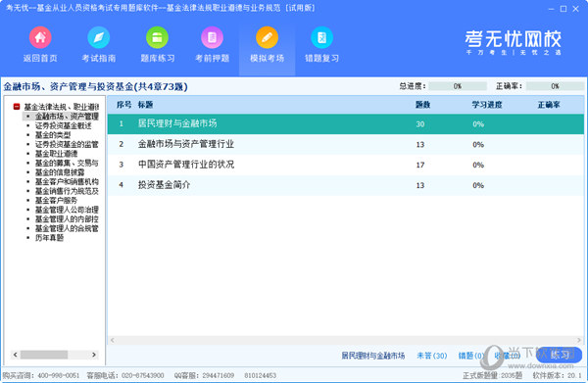Click the 题数 column header
Screen dimensions: 588x383
point(422,105)
